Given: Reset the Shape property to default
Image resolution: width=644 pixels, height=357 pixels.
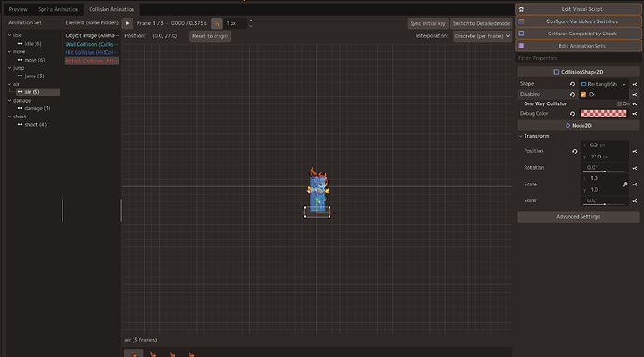Looking at the screenshot, I should coord(572,84).
